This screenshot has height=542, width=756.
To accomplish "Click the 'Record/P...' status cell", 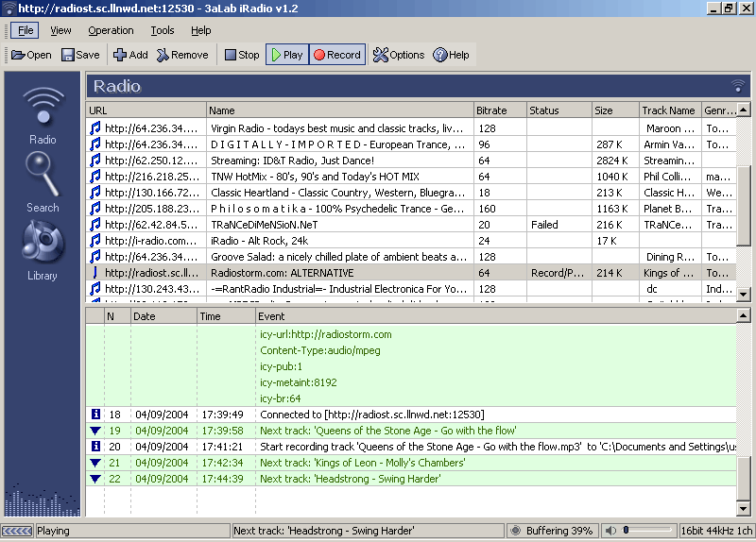I will pyautogui.click(x=558, y=273).
